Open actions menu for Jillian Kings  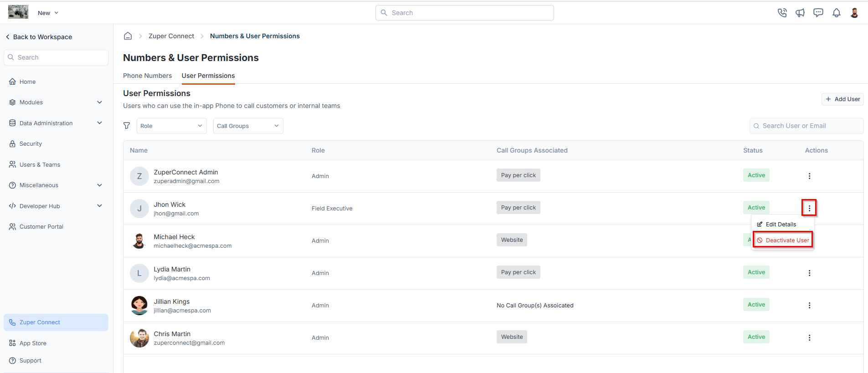point(809,305)
